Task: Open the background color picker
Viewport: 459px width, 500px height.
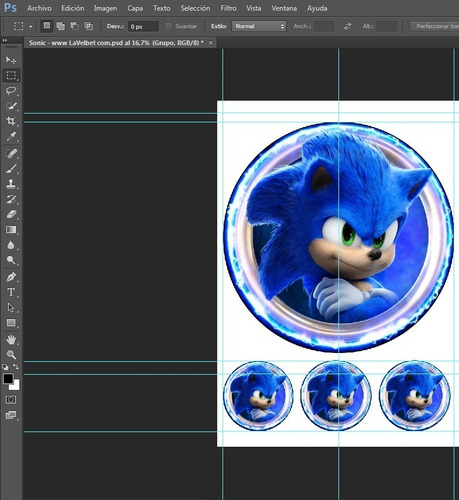Action: tap(15, 386)
